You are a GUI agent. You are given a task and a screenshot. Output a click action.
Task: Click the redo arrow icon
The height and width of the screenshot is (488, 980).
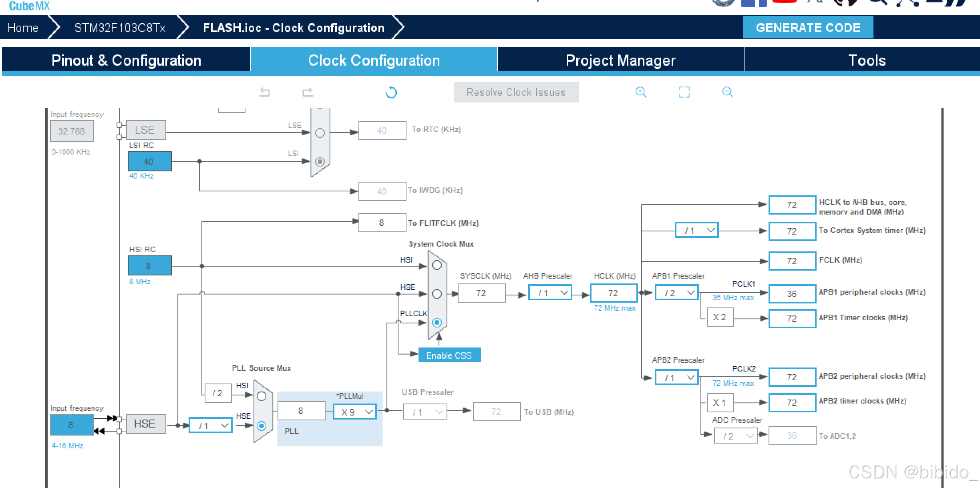point(308,92)
